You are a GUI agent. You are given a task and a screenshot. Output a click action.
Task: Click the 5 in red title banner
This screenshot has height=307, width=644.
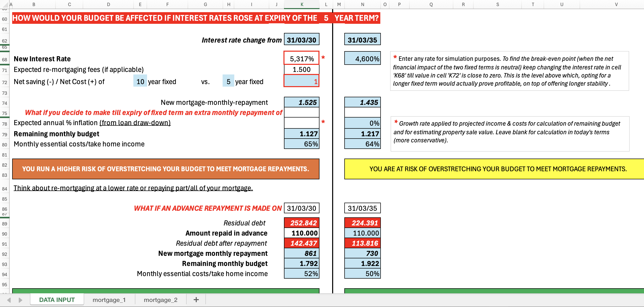tap(326, 18)
